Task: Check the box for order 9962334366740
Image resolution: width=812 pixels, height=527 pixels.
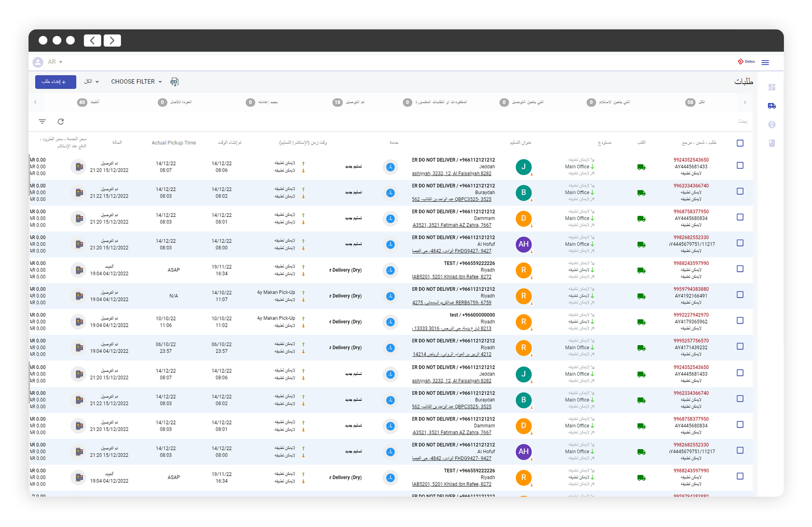Action: tap(740, 192)
